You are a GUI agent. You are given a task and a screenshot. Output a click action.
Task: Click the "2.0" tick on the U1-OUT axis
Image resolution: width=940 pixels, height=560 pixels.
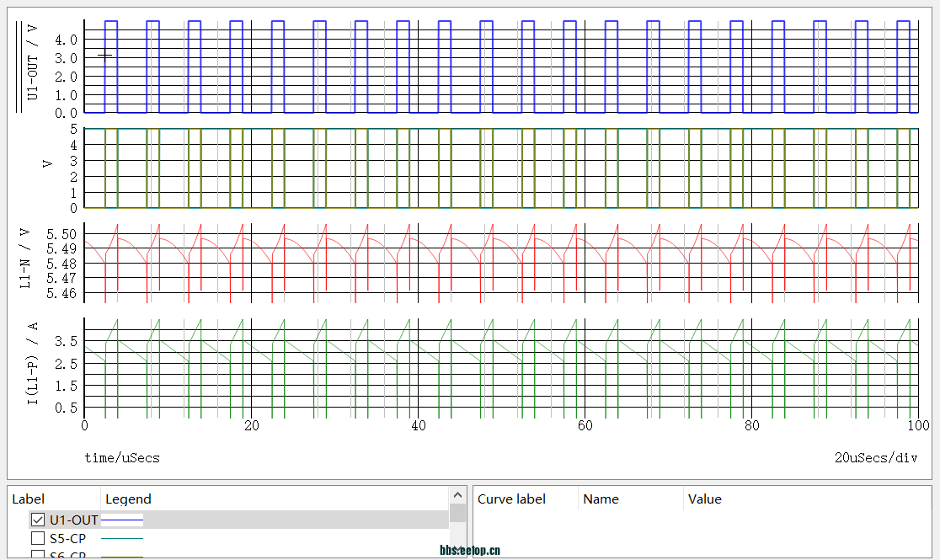(x=66, y=77)
